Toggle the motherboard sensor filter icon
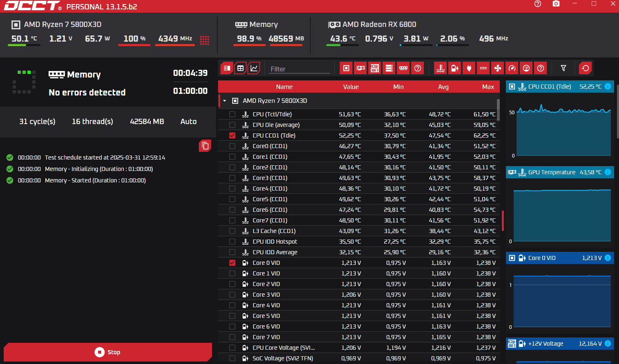 (x=375, y=68)
